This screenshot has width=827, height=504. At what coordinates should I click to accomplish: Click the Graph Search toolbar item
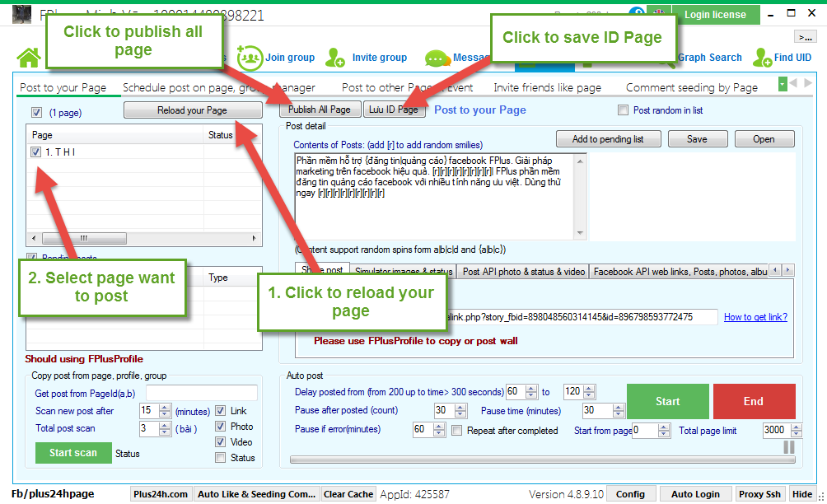tap(709, 58)
